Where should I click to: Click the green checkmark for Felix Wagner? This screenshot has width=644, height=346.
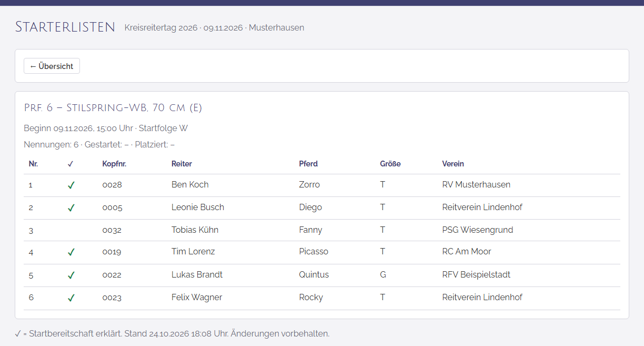(71, 298)
